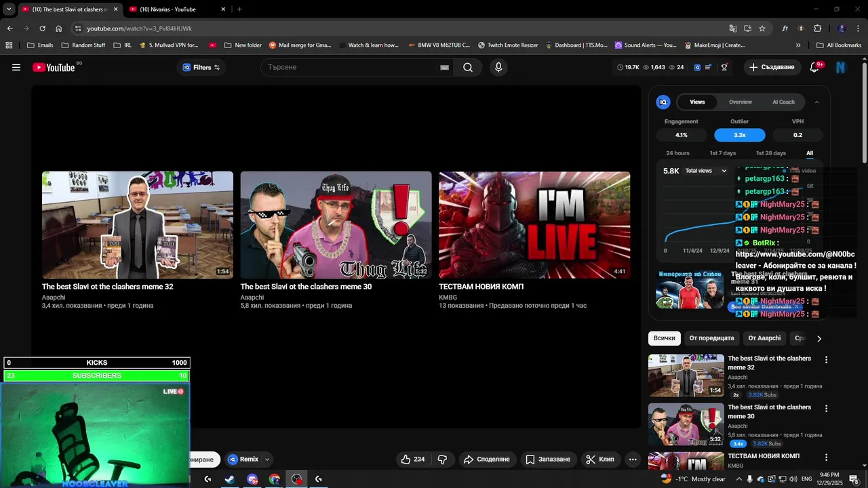
Task: Open the Random Stuff bookmarks folder
Action: (x=83, y=45)
